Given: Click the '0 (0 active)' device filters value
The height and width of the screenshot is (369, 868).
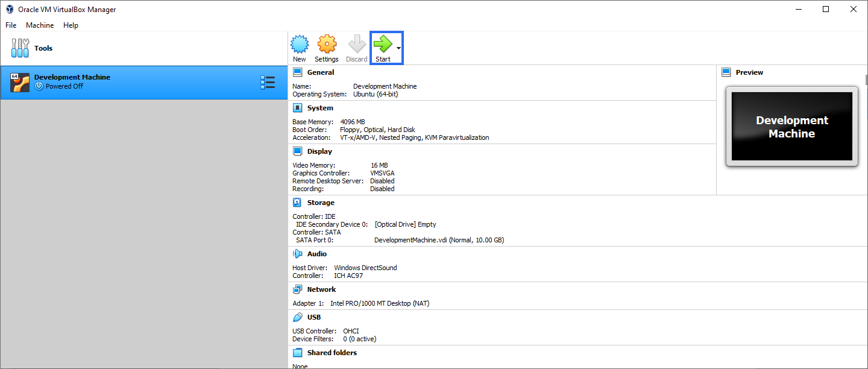Looking at the screenshot, I should pos(360,339).
